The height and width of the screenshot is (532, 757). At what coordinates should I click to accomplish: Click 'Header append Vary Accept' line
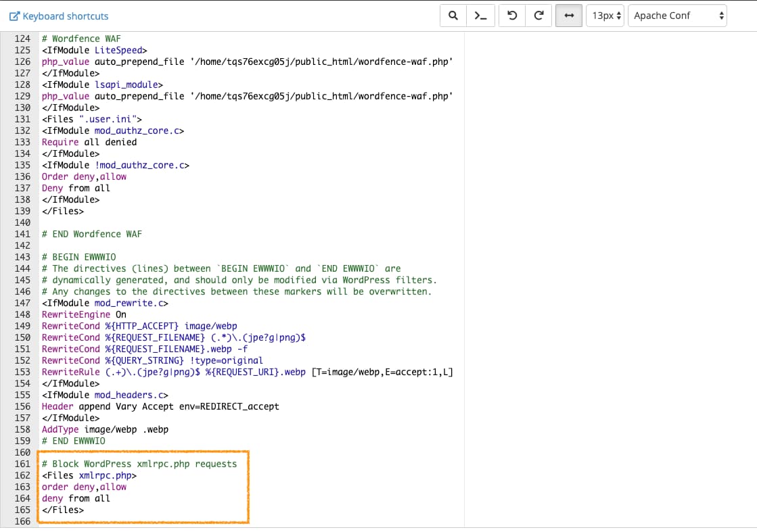click(160, 406)
